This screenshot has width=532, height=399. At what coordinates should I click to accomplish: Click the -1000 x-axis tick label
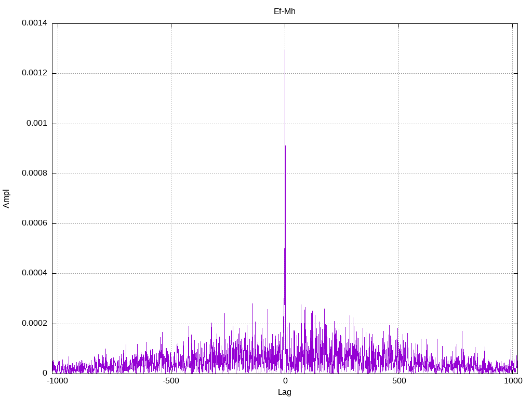tap(57, 381)
